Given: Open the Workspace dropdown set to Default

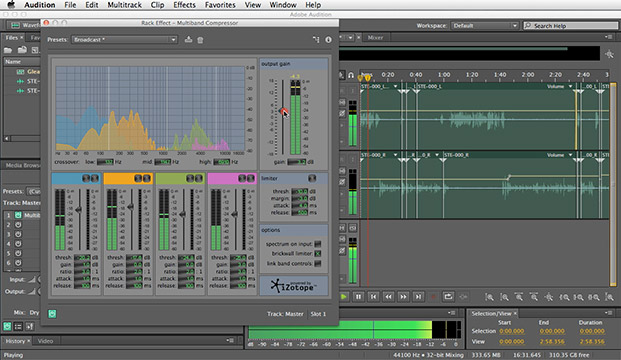Looking at the screenshot, I should tap(485, 26).
